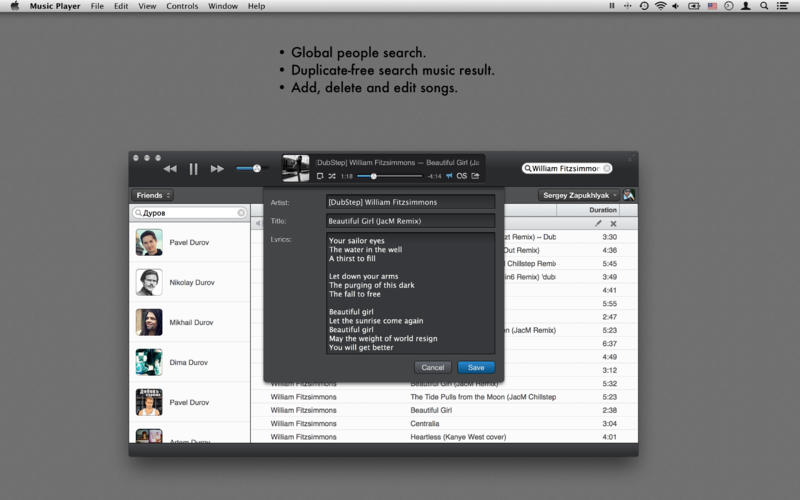
Task: Clear the Дуров people search field
Action: [x=241, y=213]
